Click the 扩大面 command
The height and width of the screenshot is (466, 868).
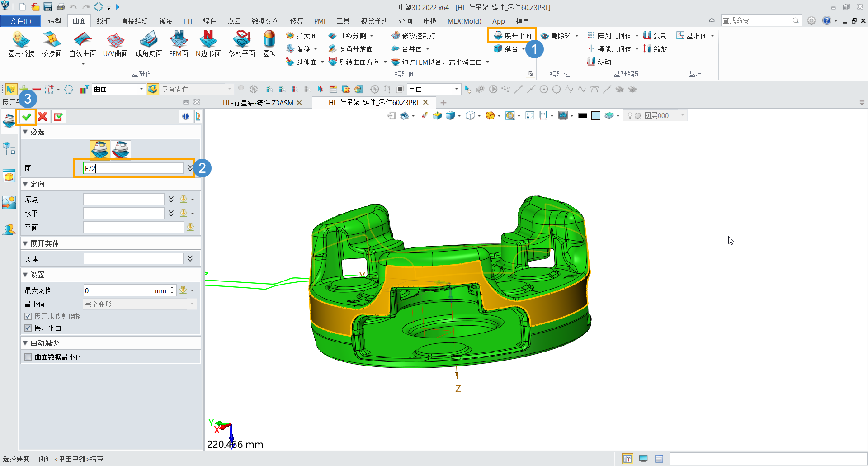coord(302,36)
